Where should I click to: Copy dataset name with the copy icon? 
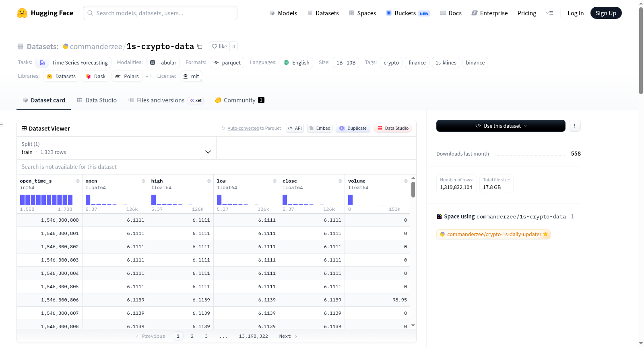200,46
